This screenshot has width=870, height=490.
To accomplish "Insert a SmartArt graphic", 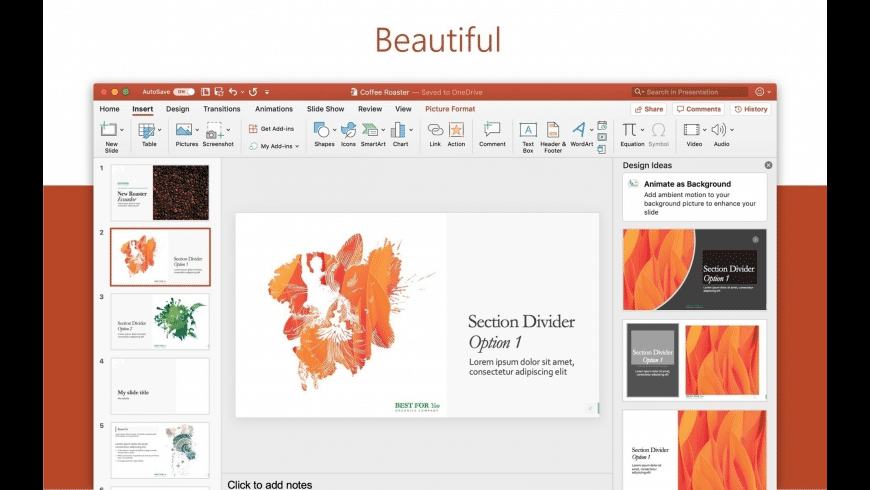I will coord(370,130).
